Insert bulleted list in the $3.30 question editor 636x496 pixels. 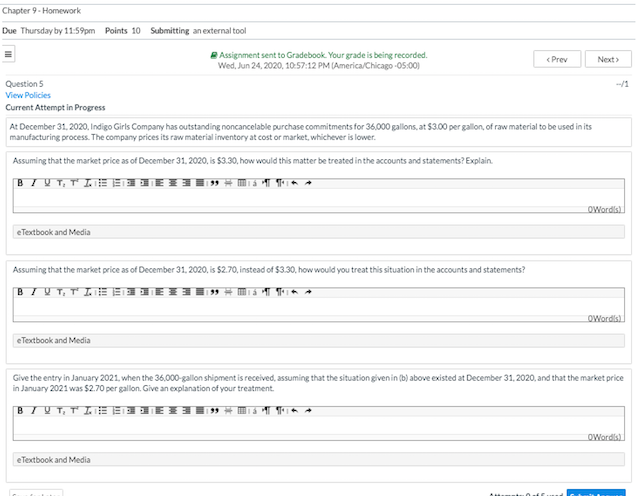103,183
